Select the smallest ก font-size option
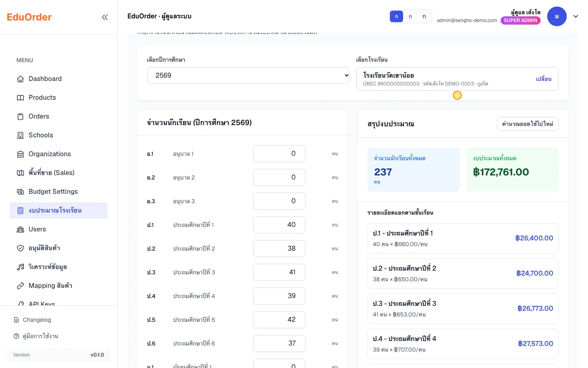 [x=396, y=16]
